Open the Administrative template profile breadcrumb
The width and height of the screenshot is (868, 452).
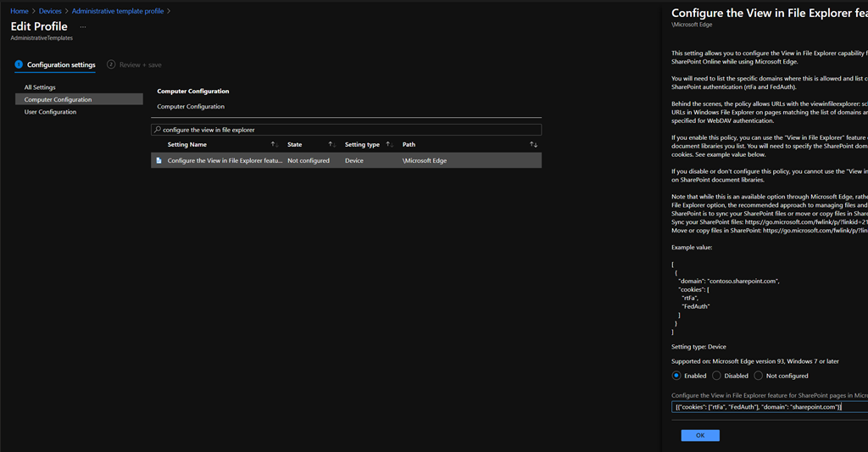click(118, 11)
